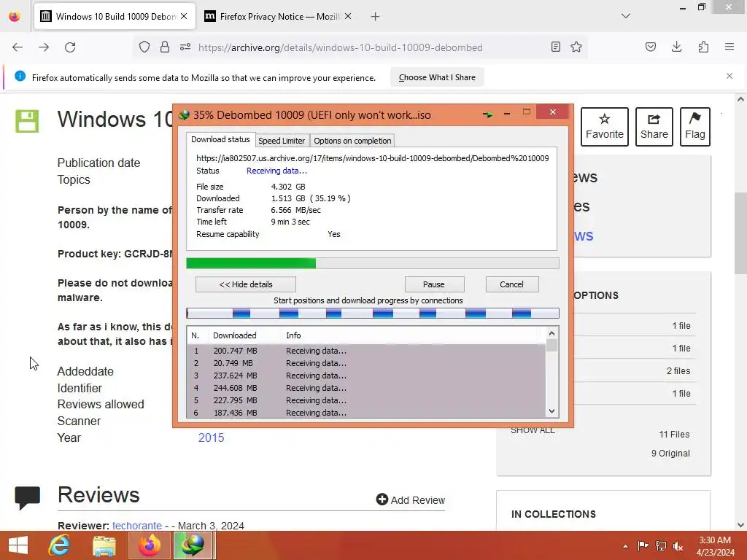This screenshot has height=560, width=747.
Task: Select connection row 2 with 20.749 MB
Action: tap(366, 363)
